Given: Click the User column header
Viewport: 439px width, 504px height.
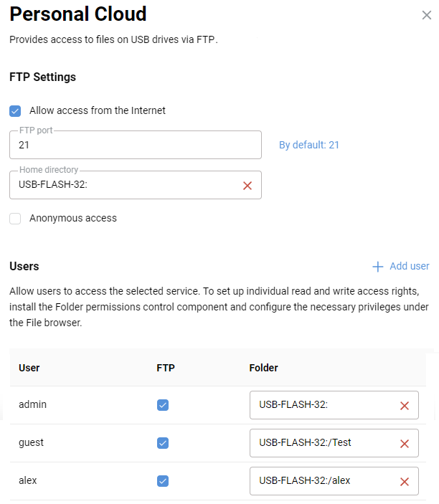Looking at the screenshot, I should [29, 368].
